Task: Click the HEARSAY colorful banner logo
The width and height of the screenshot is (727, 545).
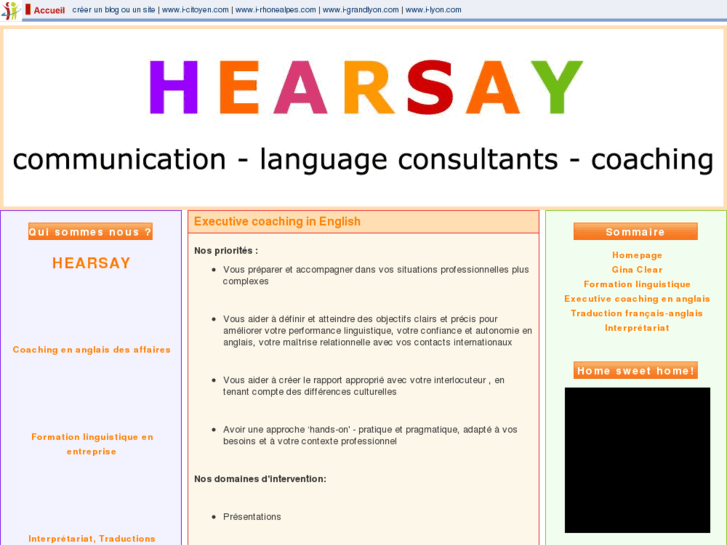Action: [x=366, y=87]
